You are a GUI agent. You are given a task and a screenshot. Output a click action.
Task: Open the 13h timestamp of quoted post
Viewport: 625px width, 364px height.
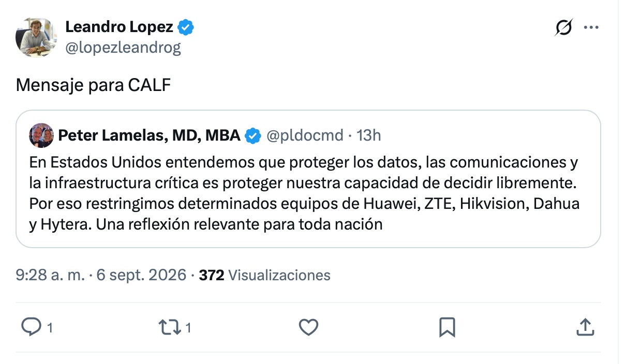pyautogui.click(x=369, y=135)
